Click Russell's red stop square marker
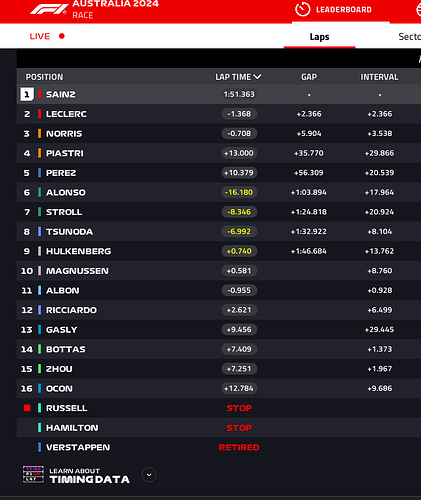 [x=27, y=408]
